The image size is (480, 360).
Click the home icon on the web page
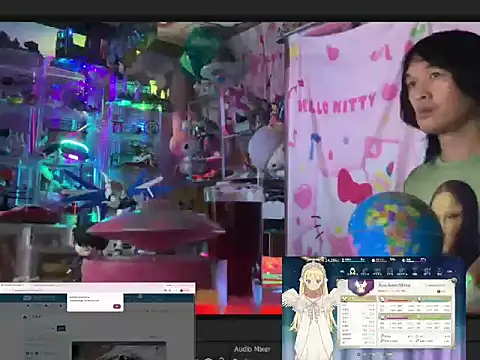coord(25,317)
